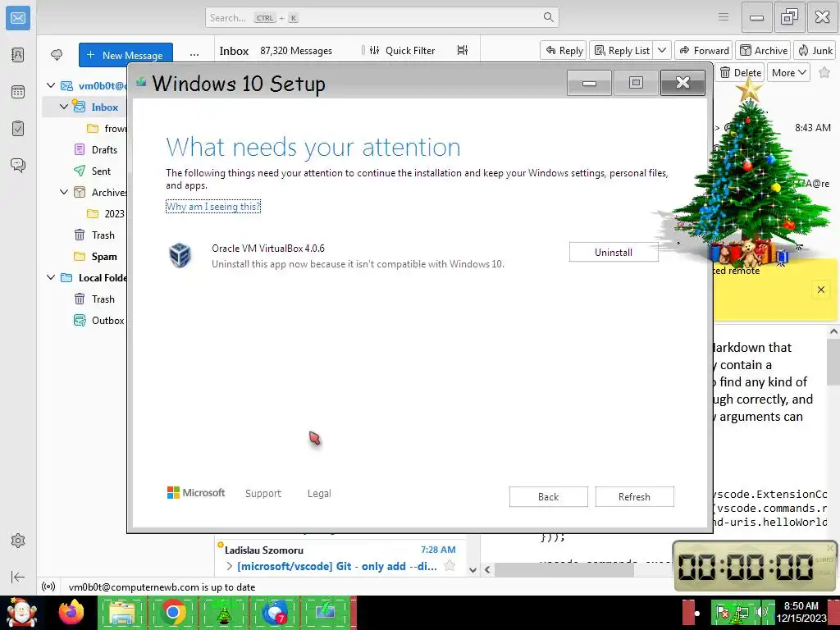Open the Thunderbird app menu
The height and width of the screenshot is (630, 840).
[724, 17]
